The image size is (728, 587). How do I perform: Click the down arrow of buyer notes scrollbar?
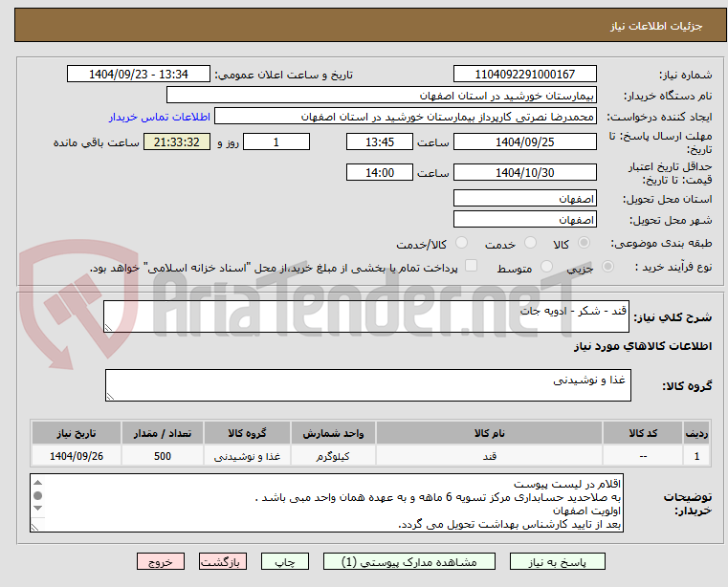[38, 508]
